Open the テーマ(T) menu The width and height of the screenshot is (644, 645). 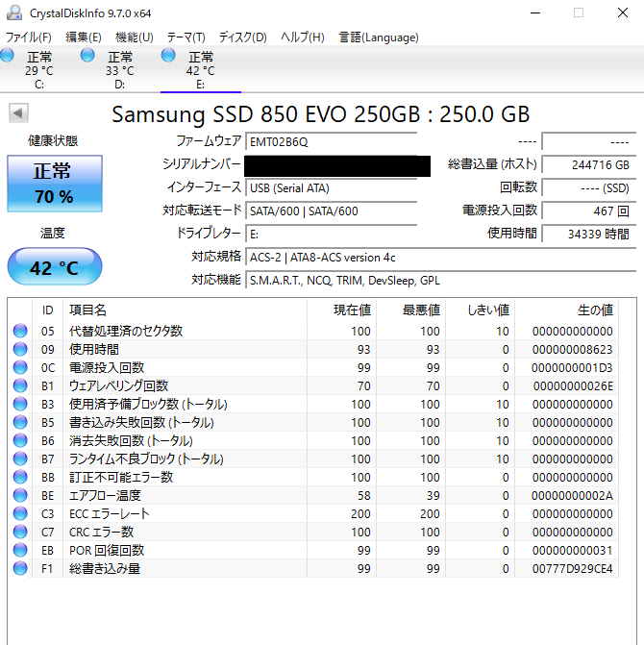(x=186, y=37)
